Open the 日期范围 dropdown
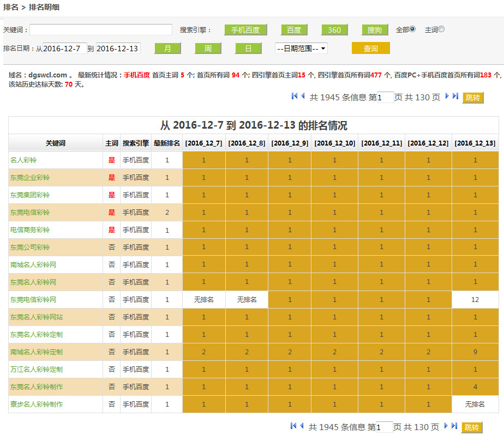504x435 pixels. coord(301,49)
